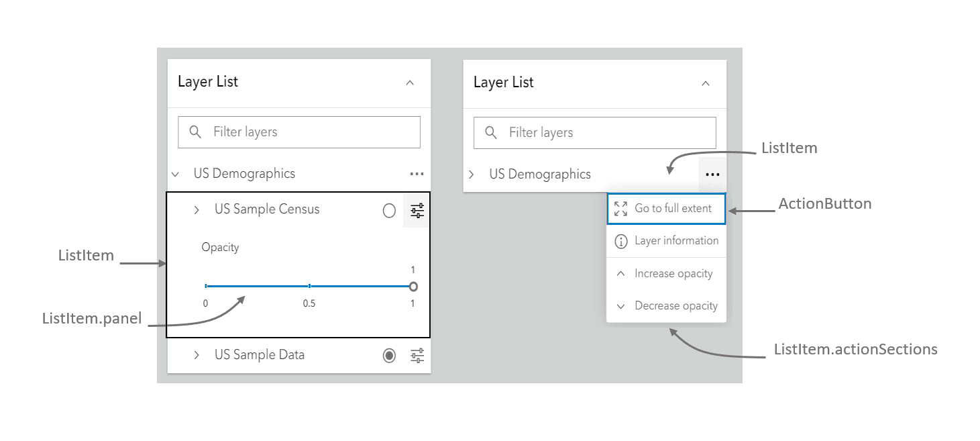Open the US Sample Census settings sliders icon
This screenshot has height=441, width=980.
pos(417,209)
